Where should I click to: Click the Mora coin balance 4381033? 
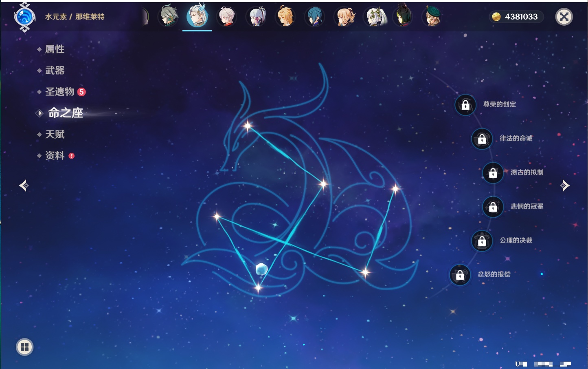tap(516, 17)
